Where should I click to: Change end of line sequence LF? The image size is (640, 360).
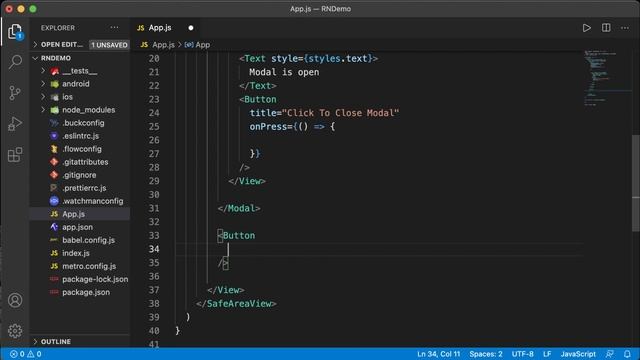tap(547, 354)
